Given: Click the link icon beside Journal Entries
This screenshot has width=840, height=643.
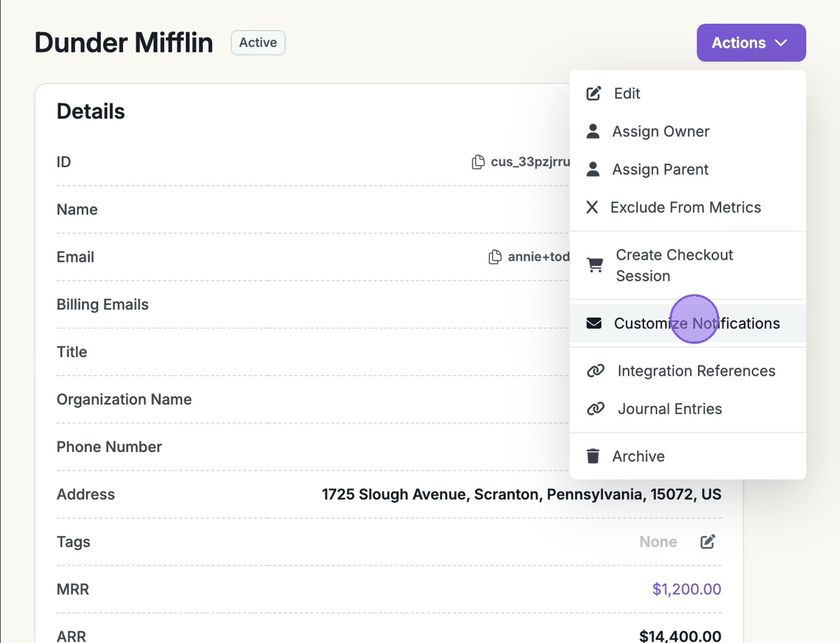Looking at the screenshot, I should tap(596, 409).
